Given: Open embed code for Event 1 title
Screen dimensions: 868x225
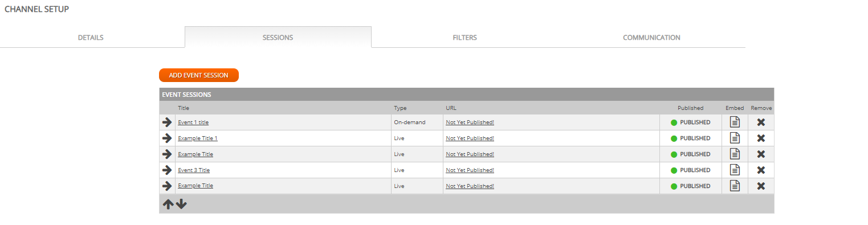Looking at the screenshot, I should 735,122.
